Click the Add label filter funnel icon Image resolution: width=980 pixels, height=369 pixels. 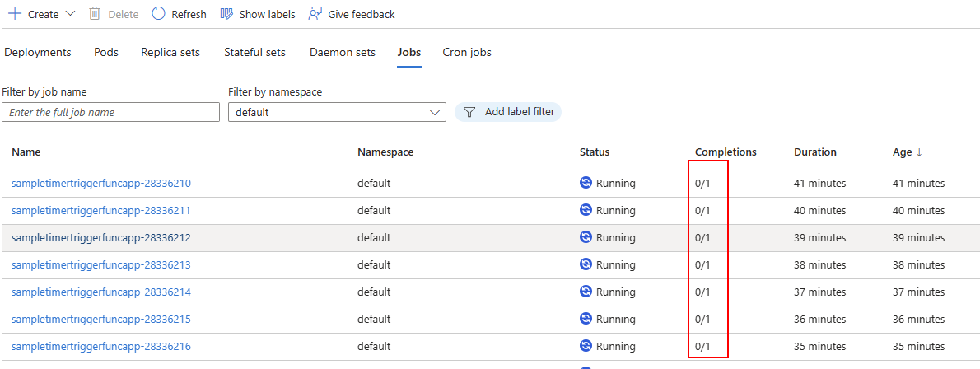[x=469, y=112]
